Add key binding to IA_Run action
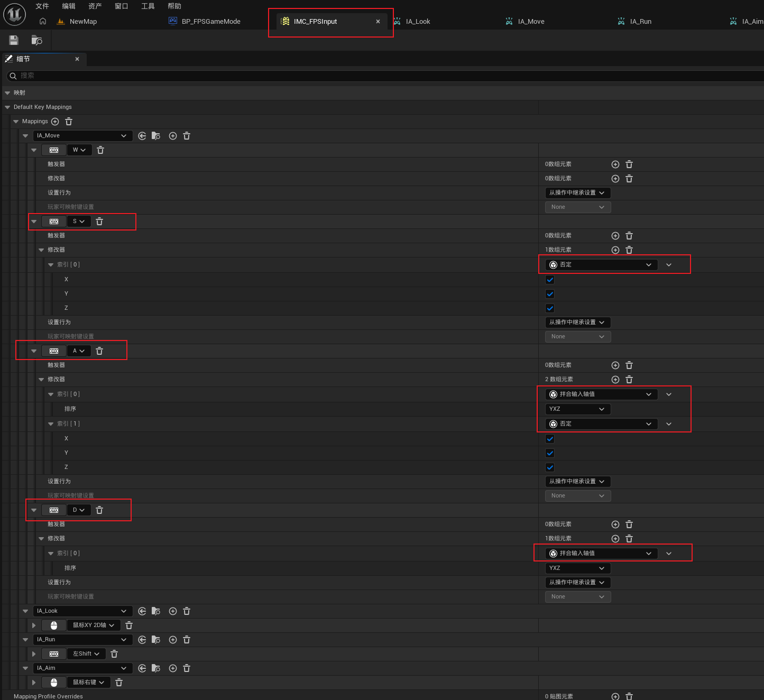764x700 pixels. point(173,640)
